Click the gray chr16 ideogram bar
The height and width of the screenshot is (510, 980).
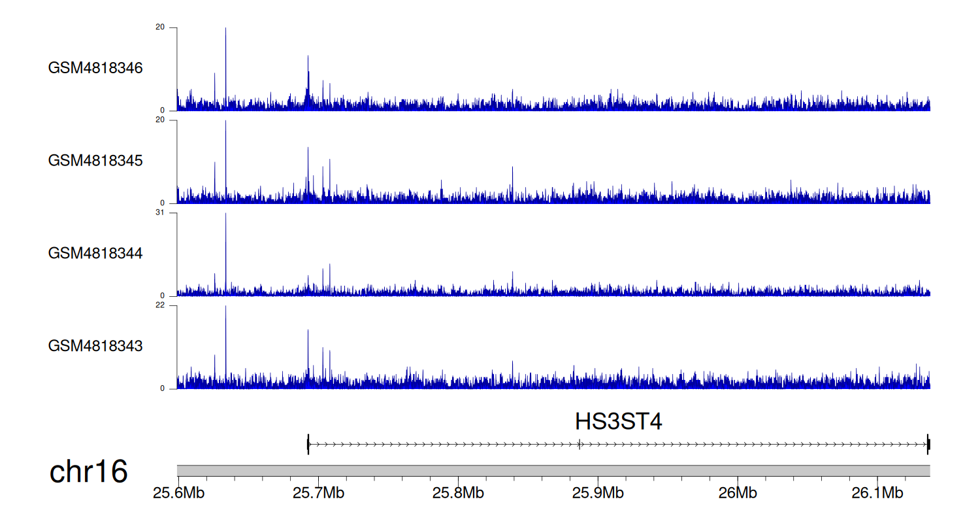tap(553, 471)
